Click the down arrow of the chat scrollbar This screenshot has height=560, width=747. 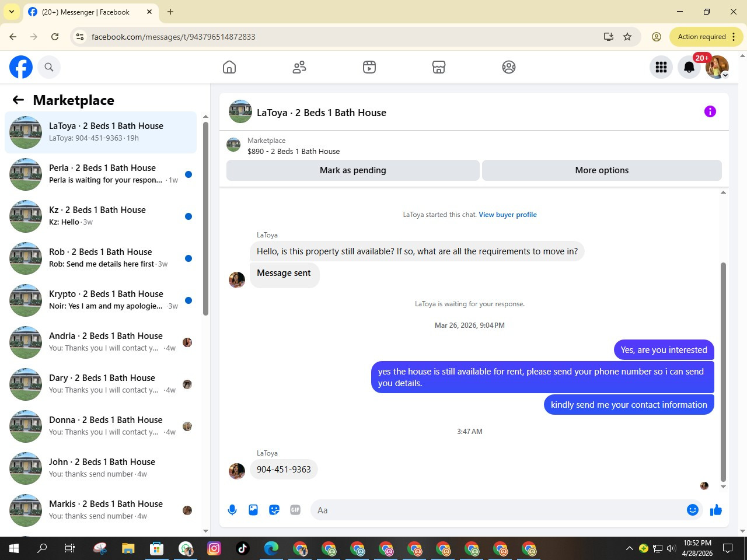coord(723,487)
